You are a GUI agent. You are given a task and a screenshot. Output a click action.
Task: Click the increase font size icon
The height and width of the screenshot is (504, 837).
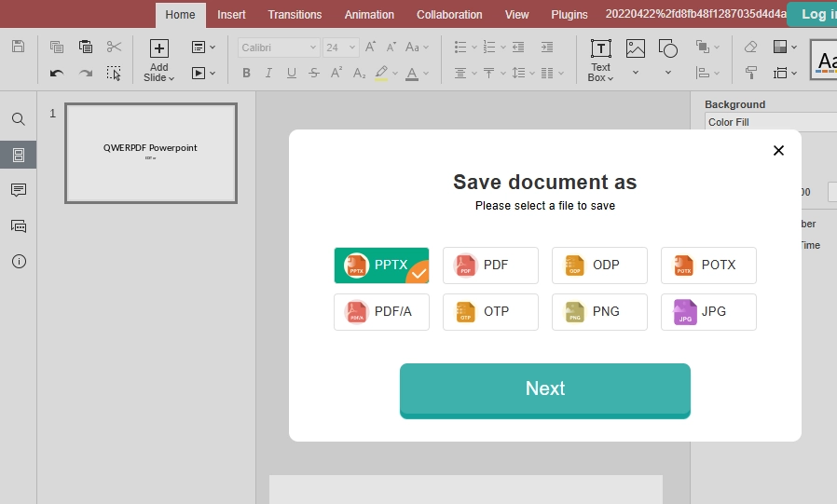point(370,47)
